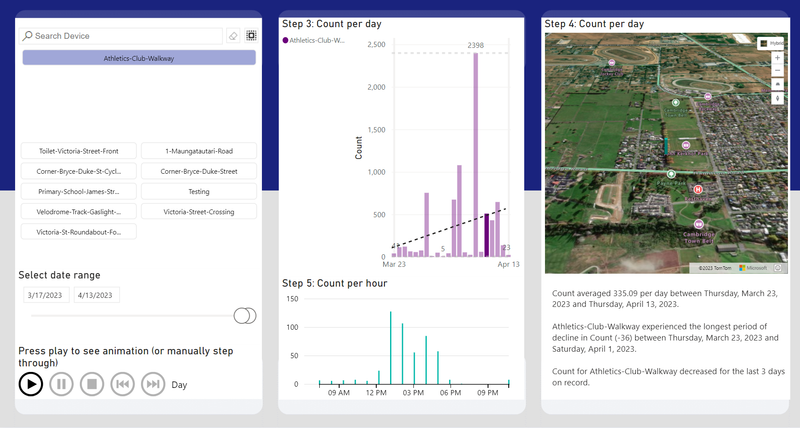
Task: Step to the next day in animation
Action: (152, 384)
